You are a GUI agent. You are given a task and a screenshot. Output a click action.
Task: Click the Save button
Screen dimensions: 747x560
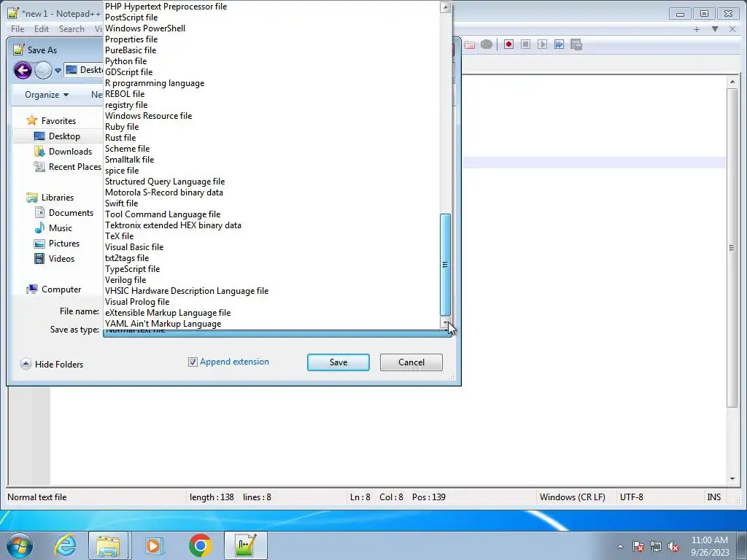click(x=338, y=362)
